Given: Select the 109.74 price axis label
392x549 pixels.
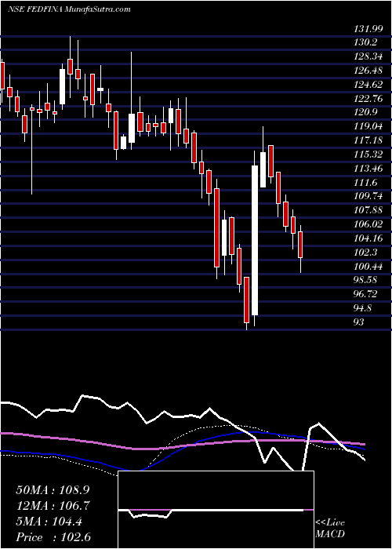Looking at the screenshot, I should pyautogui.click(x=369, y=196).
